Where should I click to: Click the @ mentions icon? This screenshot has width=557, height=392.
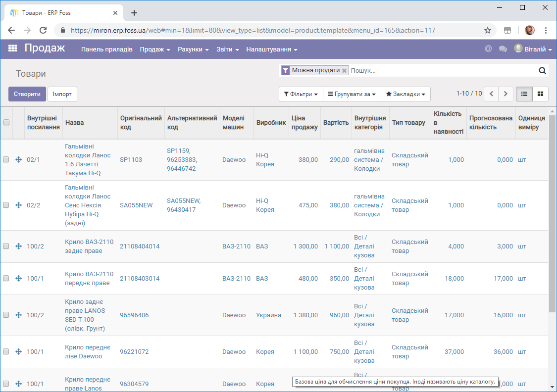coord(489,49)
